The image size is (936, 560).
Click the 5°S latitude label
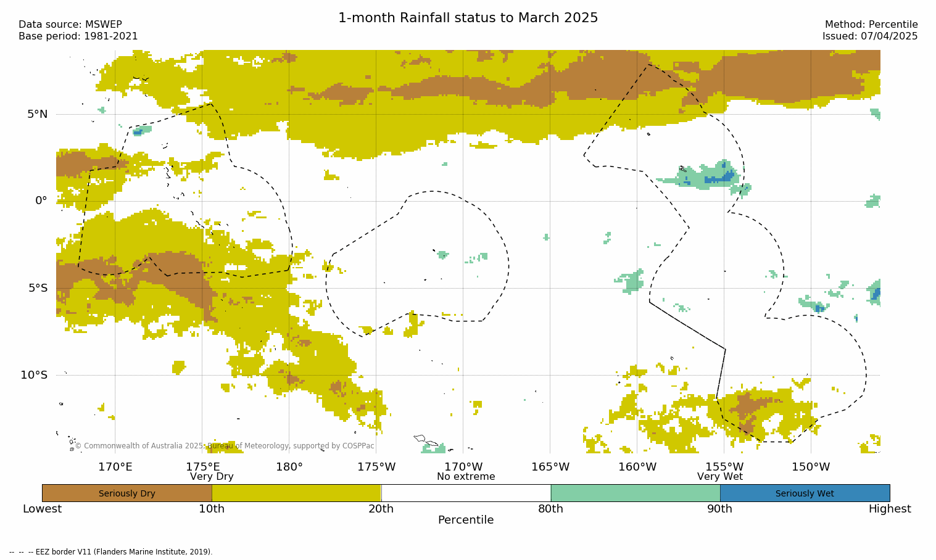pos(38,288)
